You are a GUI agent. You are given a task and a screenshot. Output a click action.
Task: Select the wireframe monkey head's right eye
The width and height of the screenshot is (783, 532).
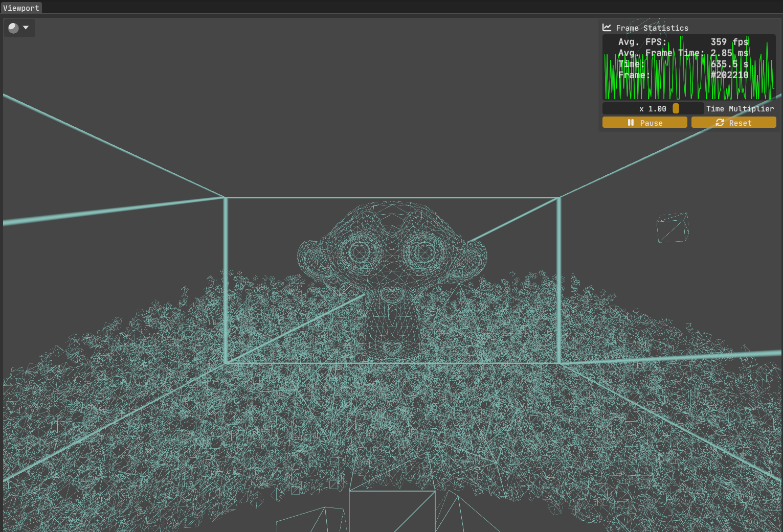tap(423, 251)
